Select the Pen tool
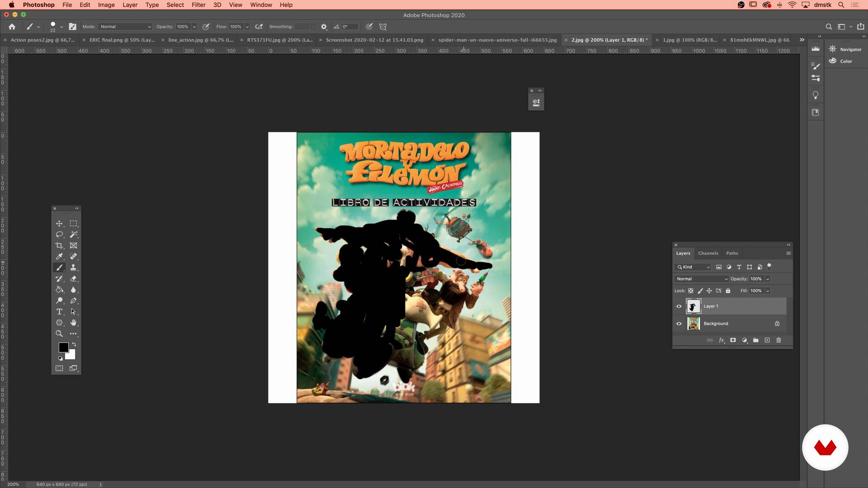Screen dimensions: 868x488 73,300
